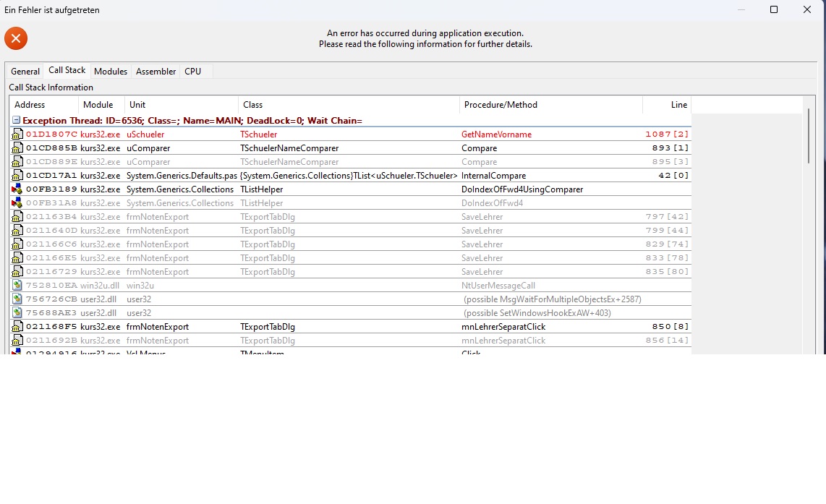
Task: Click icon of address 00FB3189 row
Action: click(x=17, y=189)
